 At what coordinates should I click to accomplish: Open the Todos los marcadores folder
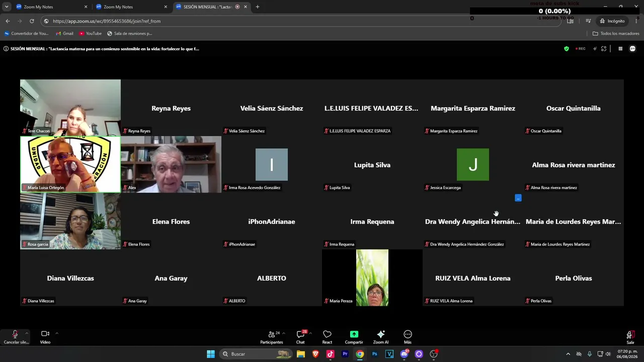(616, 34)
